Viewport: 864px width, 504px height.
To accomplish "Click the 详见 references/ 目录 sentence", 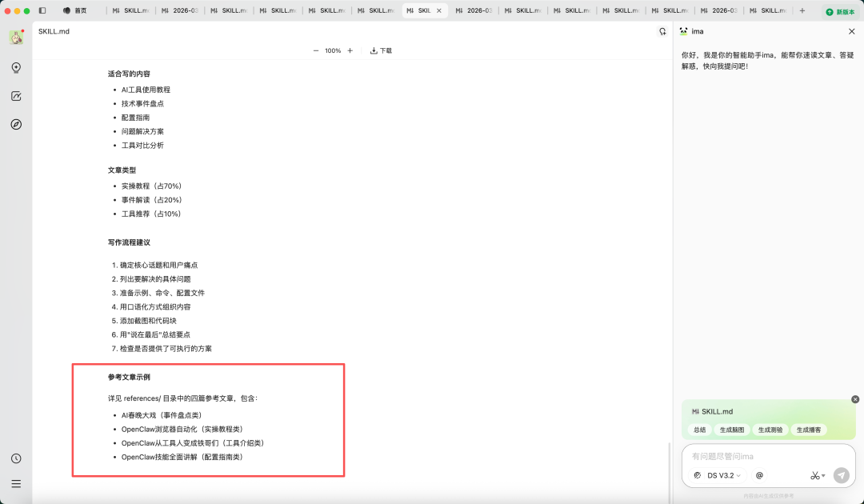I will coord(183,398).
